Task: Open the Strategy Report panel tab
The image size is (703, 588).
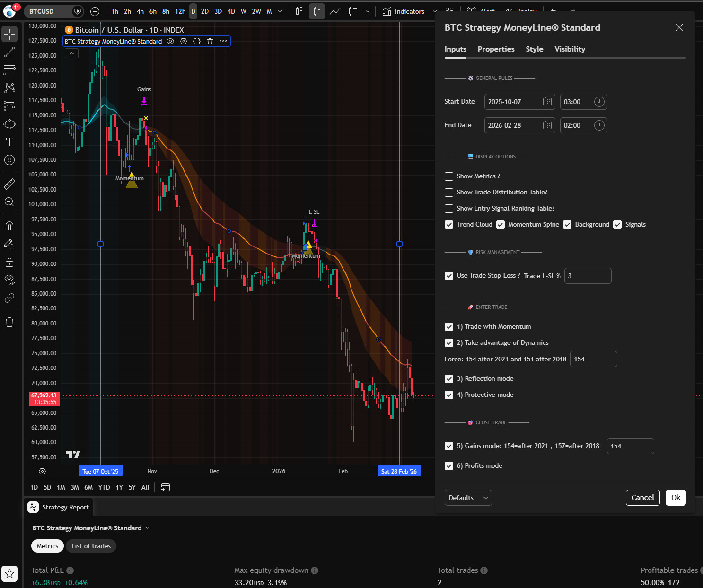Action: click(59, 507)
